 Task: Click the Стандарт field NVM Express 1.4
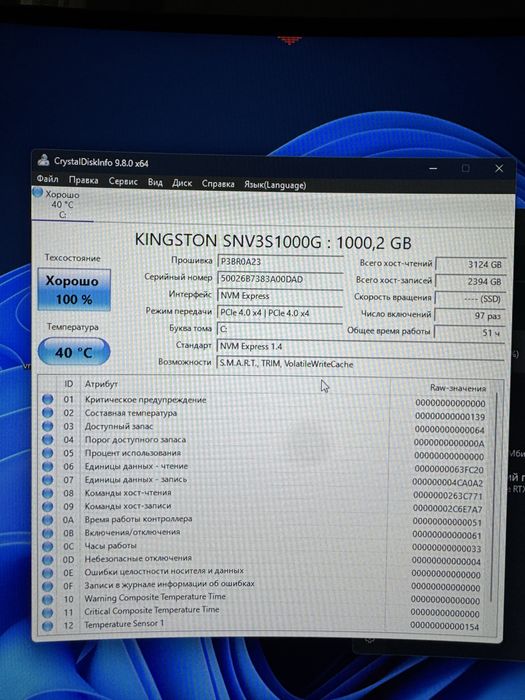tap(361, 346)
